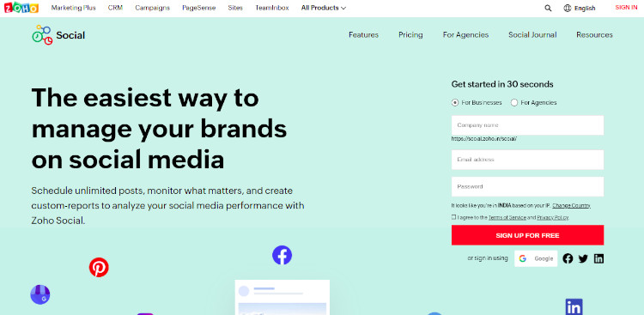Sign in using the Twitter icon

(583, 258)
